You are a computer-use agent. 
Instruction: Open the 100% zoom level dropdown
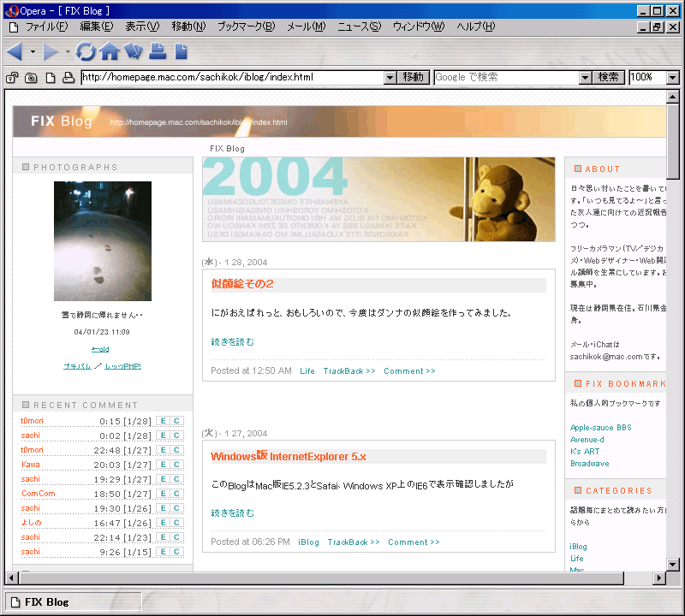673,78
